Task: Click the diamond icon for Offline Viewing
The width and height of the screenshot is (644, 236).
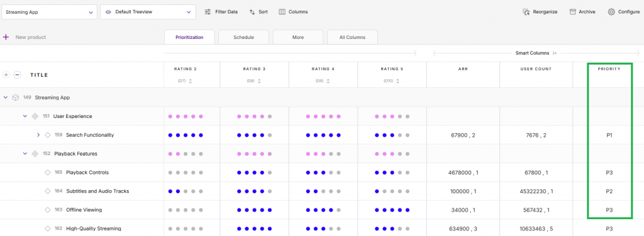Action: coord(48,210)
